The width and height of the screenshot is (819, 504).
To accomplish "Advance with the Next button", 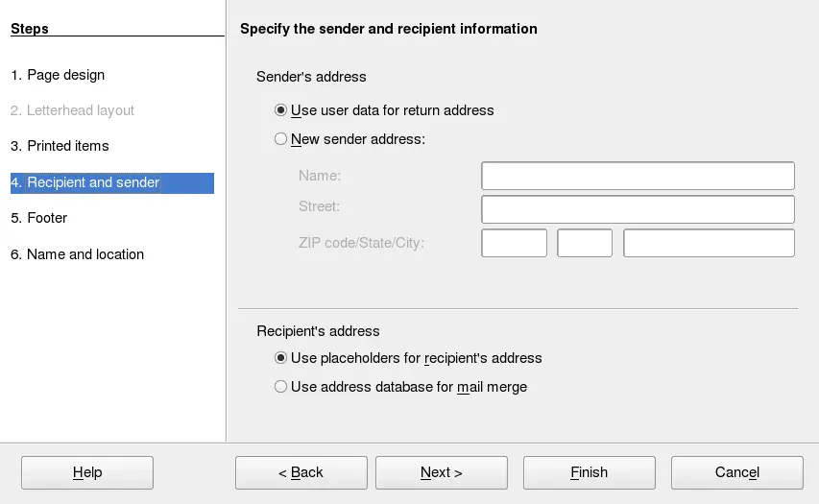I will 441,472.
